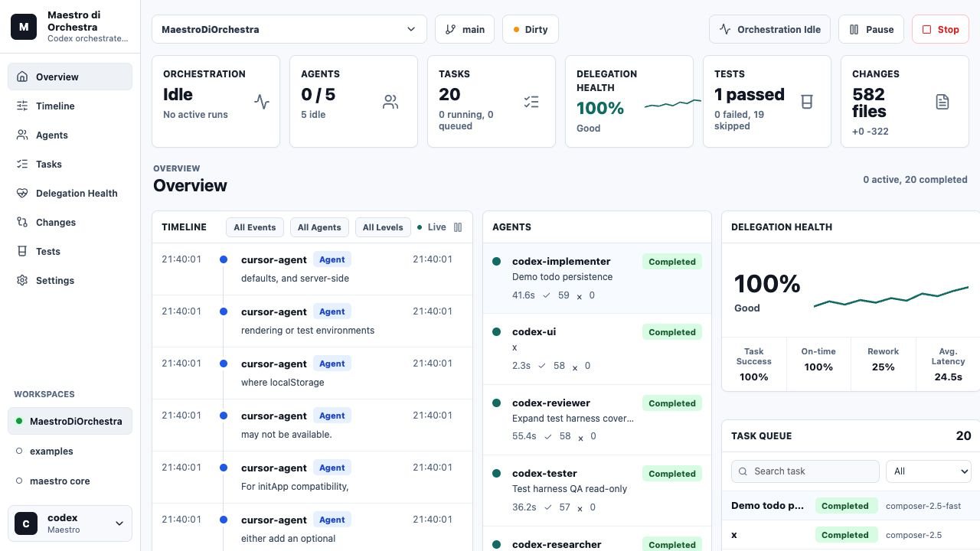Image resolution: width=980 pixels, height=551 pixels.
Task: Expand the codex Maestro profile chevron
Action: tap(119, 523)
